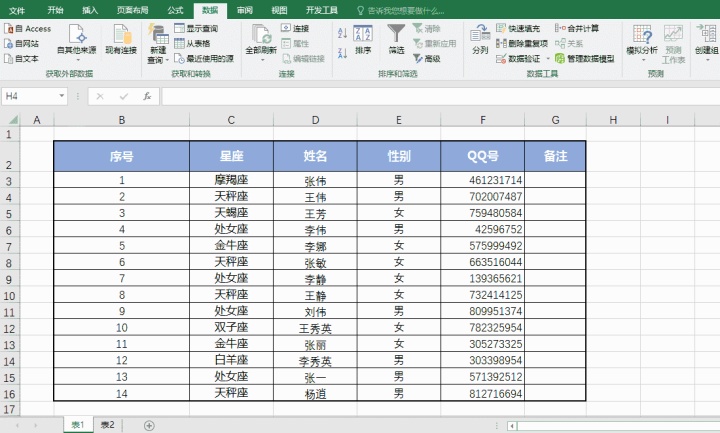Open From Other Sources (自其他来源)
The height and width of the screenshot is (433, 720).
click(x=77, y=43)
